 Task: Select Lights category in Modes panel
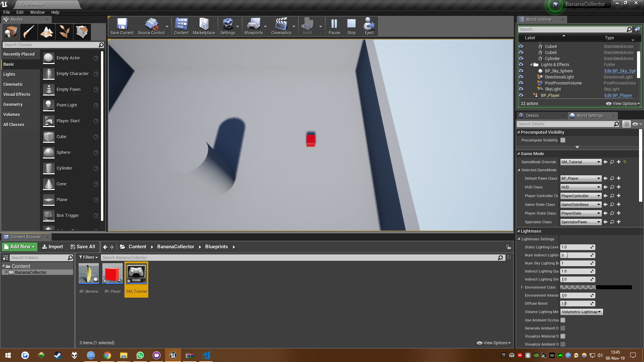click(20, 74)
